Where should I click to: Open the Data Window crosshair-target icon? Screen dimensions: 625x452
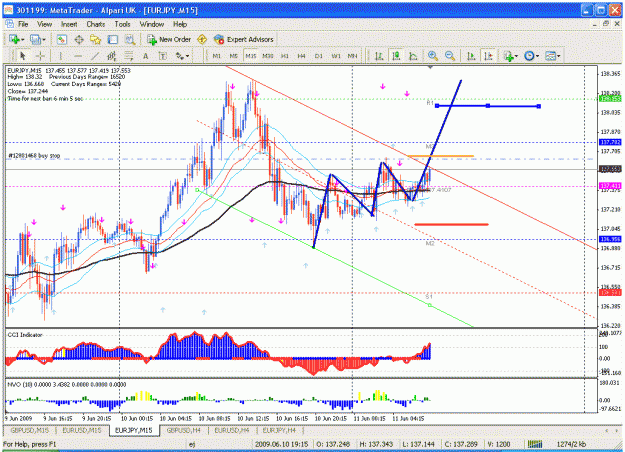click(x=79, y=39)
